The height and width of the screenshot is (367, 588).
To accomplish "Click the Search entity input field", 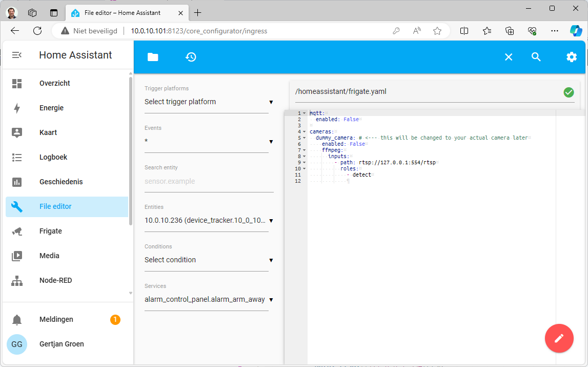I will (207, 181).
